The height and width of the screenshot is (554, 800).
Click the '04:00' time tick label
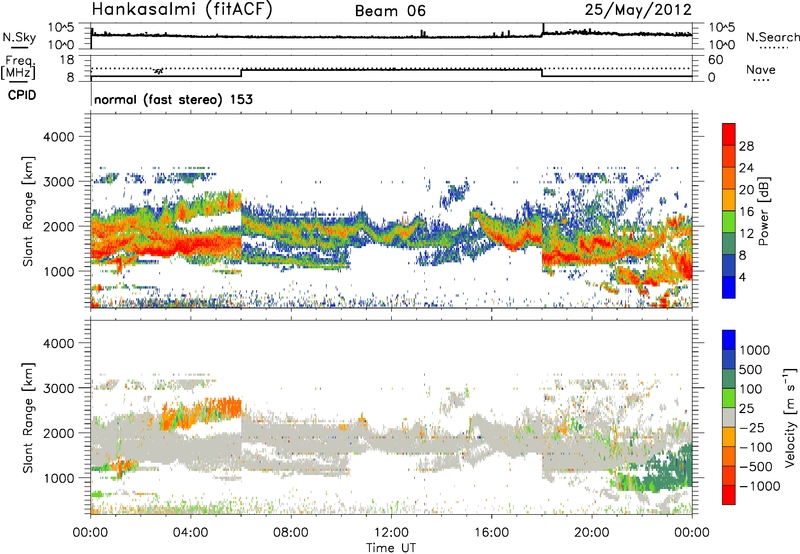click(190, 533)
